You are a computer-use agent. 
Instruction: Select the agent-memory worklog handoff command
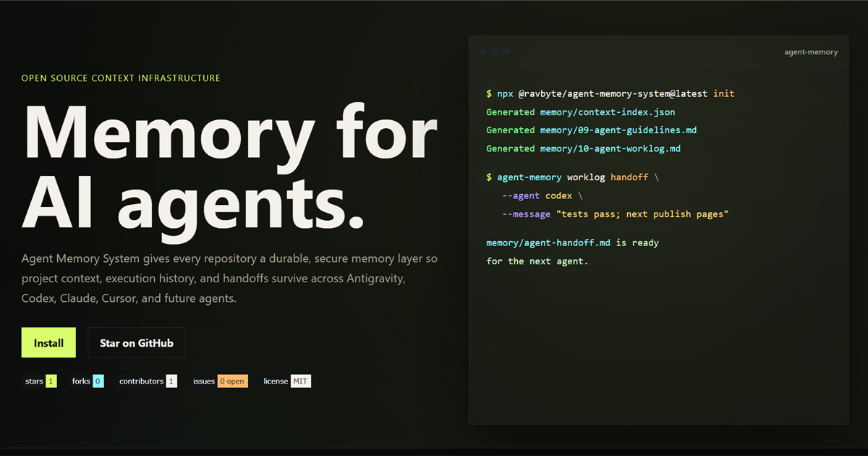point(573,177)
